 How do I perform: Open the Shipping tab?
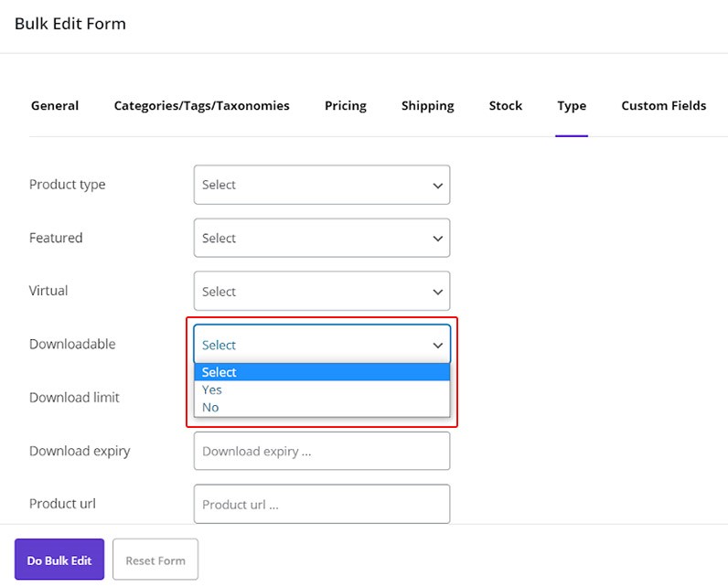(427, 106)
